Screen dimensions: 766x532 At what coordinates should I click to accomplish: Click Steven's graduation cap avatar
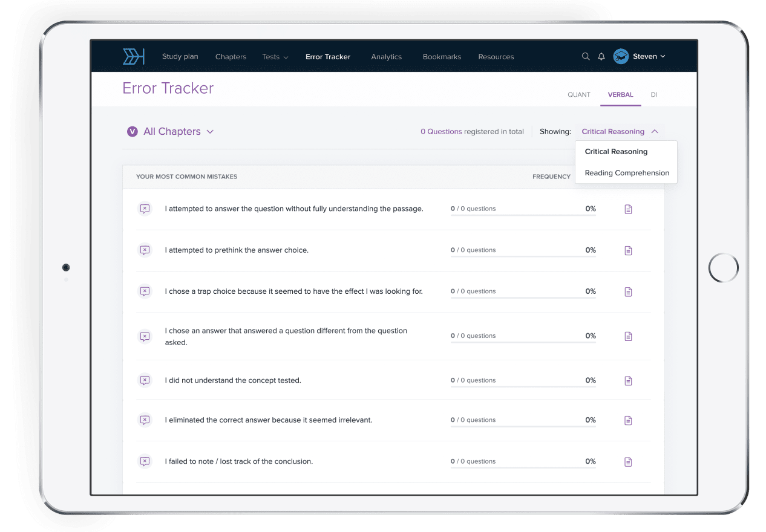pos(621,57)
